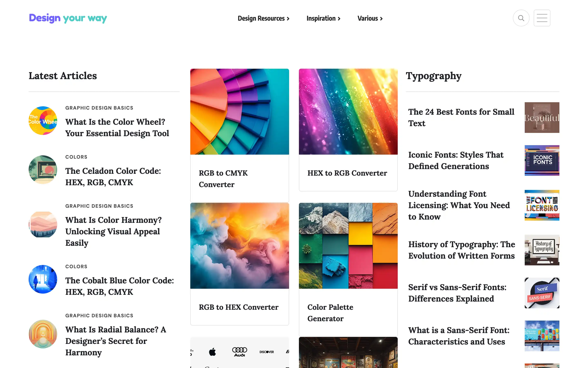
Task: Open the Color Wheel article thumbnail
Action: [43, 121]
